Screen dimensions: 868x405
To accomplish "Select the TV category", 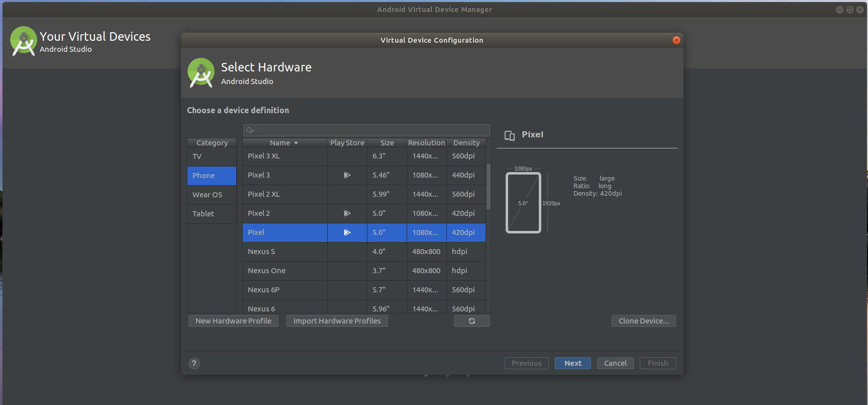I will tap(212, 156).
